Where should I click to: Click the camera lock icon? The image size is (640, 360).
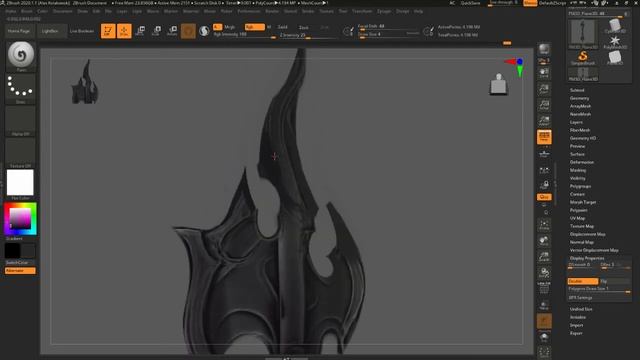click(x=544, y=185)
